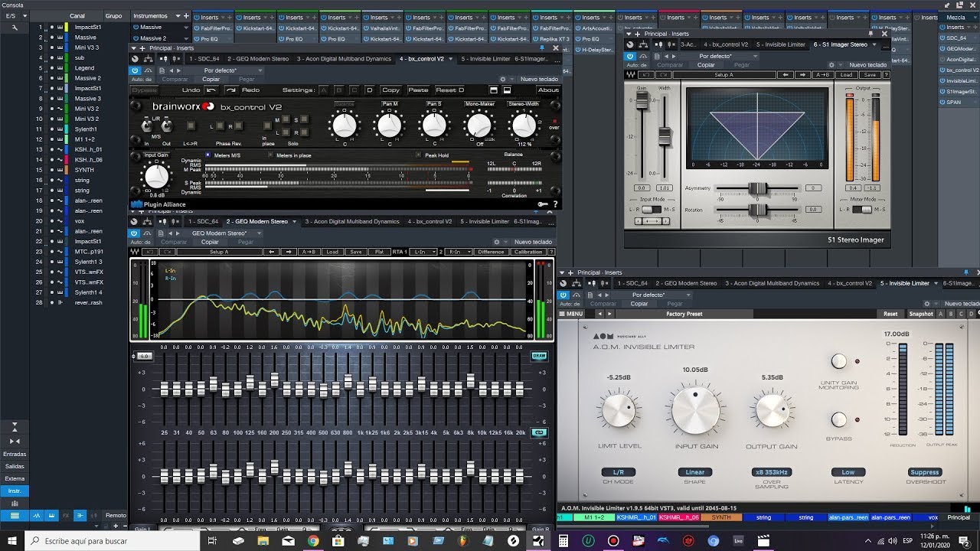Click the Waves logo in GEQ plugin toolbar
This screenshot has width=980, height=551.
tap(135, 252)
